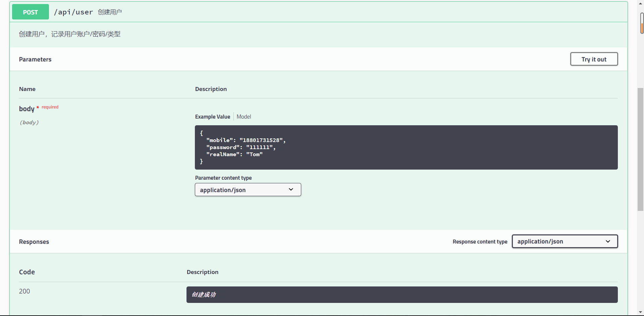Click the "mobile": "18801731528" line
This screenshot has height=316, width=644.
click(246, 140)
